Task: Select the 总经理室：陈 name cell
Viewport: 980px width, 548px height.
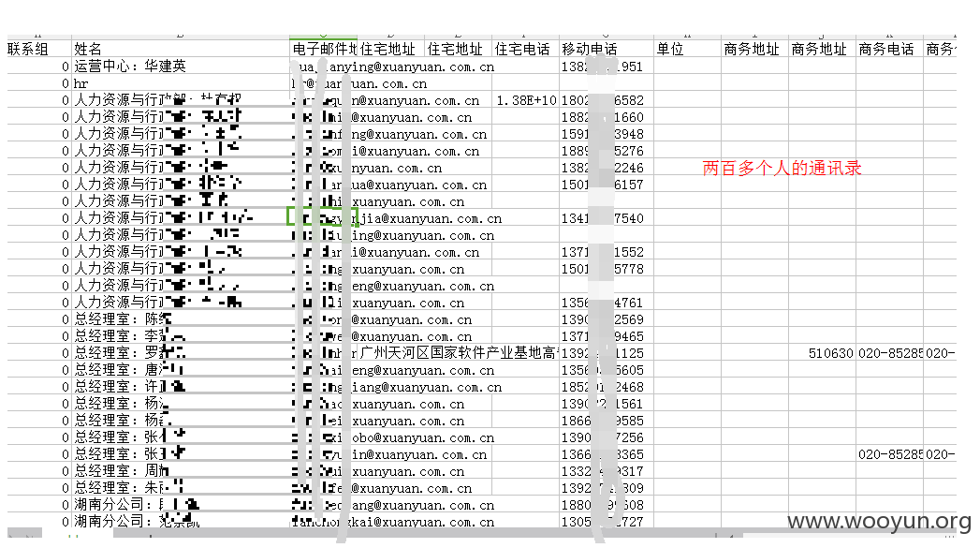Action: (180, 319)
